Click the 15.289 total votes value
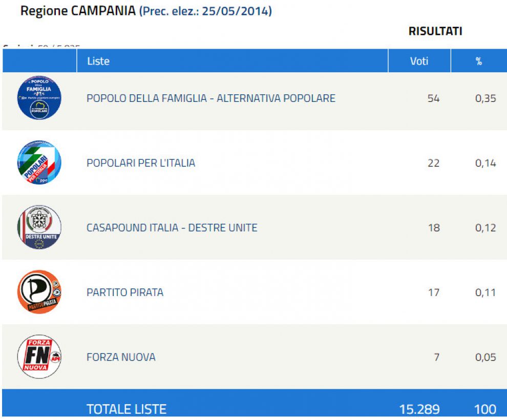The height and width of the screenshot is (420, 507). 419,409
